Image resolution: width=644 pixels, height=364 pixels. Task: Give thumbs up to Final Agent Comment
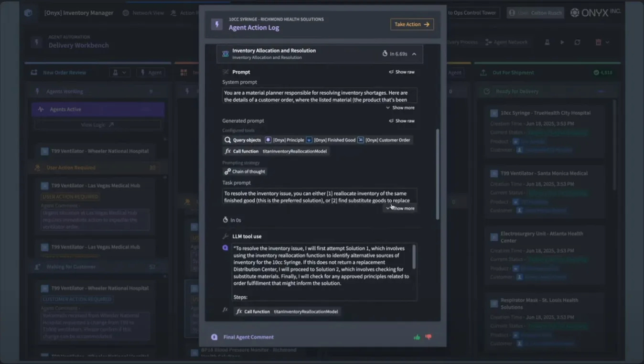coord(417,337)
